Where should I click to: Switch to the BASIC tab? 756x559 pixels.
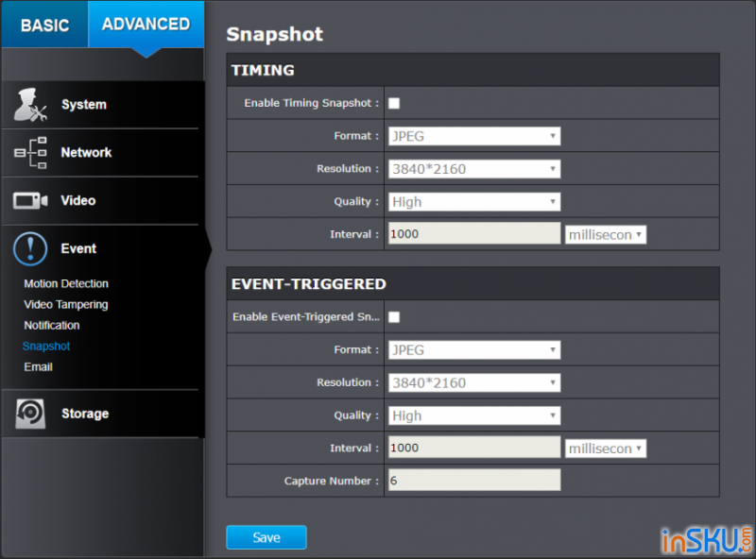pos(44,25)
